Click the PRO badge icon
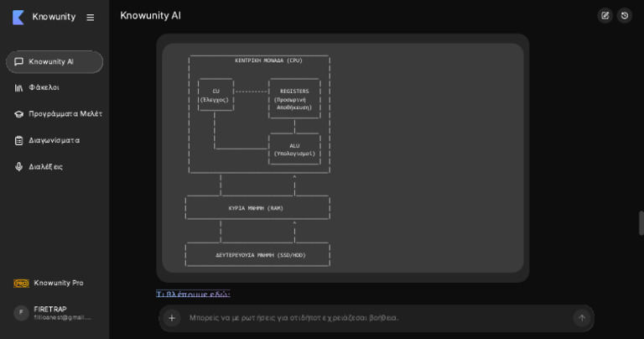Image resolution: width=644 pixels, height=339 pixels. click(x=21, y=283)
